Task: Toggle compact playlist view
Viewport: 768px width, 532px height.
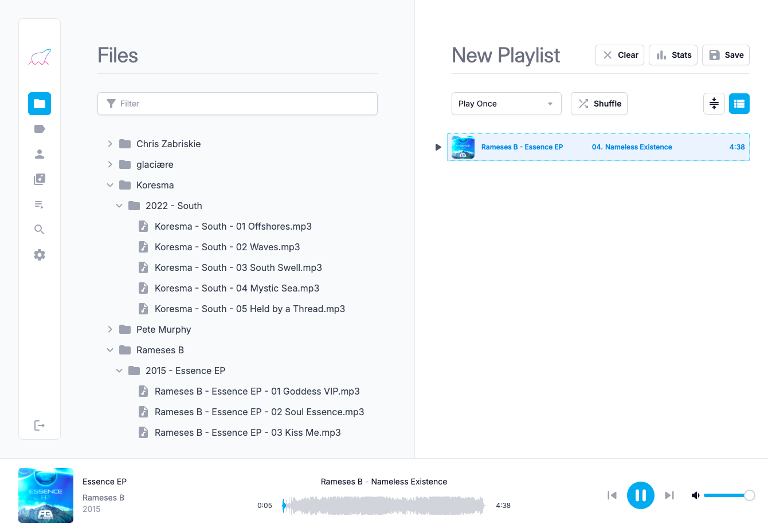Action: [x=714, y=104]
